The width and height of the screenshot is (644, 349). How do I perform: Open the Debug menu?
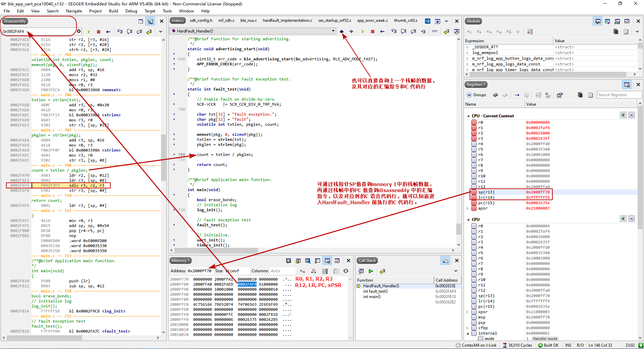(131, 11)
